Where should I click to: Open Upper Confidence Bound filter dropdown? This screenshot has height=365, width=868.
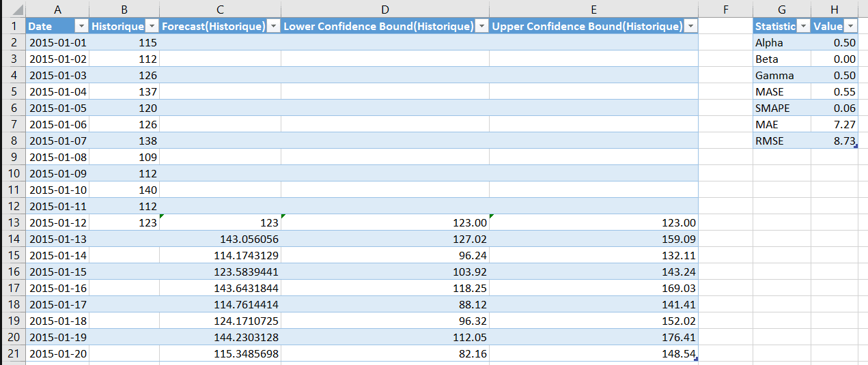click(x=690, y=27)
